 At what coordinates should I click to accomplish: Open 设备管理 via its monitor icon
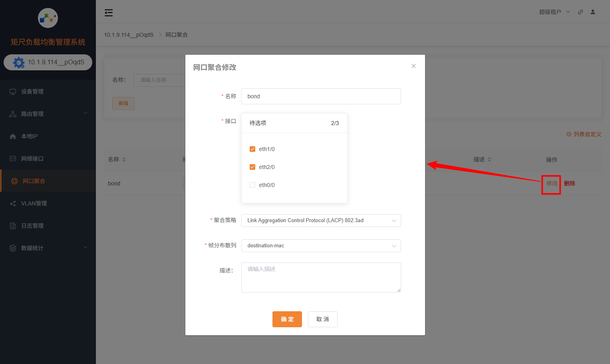coord(13,91)
